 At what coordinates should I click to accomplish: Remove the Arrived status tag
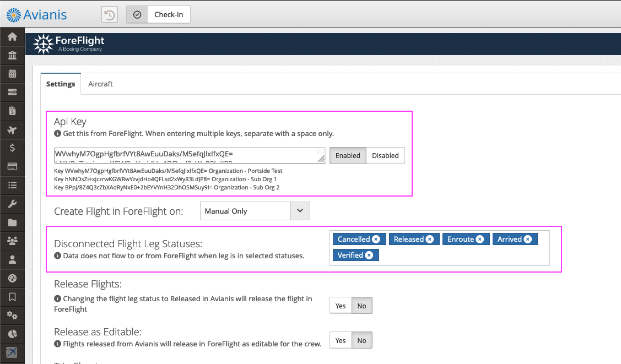click(x=528, y=239)
